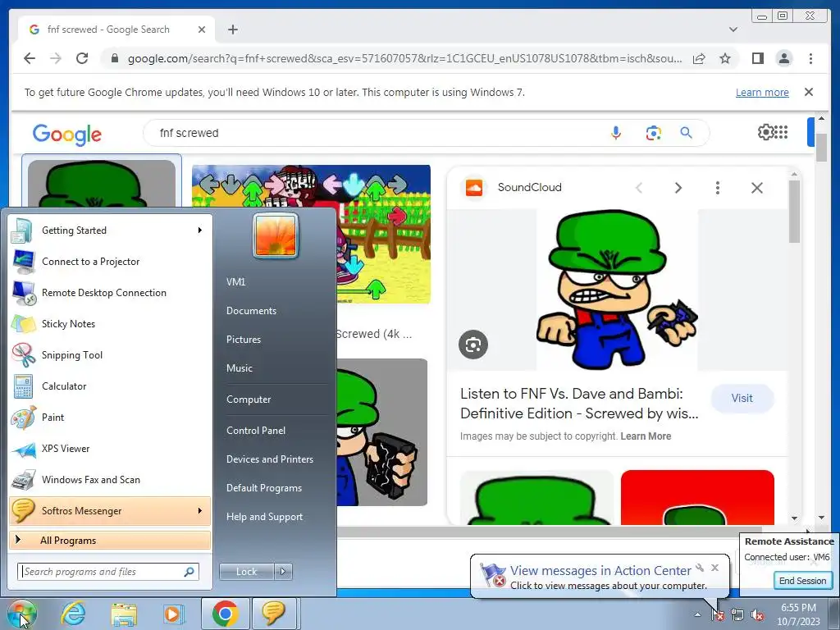Open Google quick settings gear

(765, 132)
